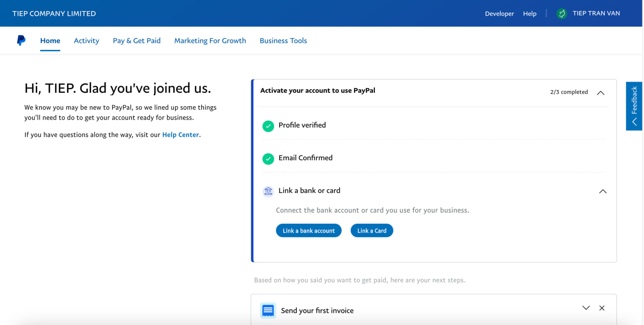Click the Link a Card button
This screenshot has width=644, height=325.
pos(372,231)
